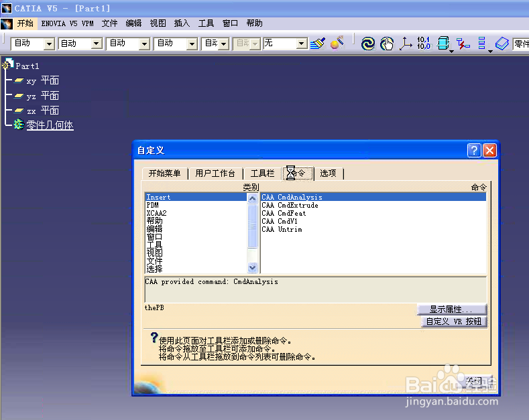Click the swirl icon with hand cursor
529x420 pixels.
387,44
